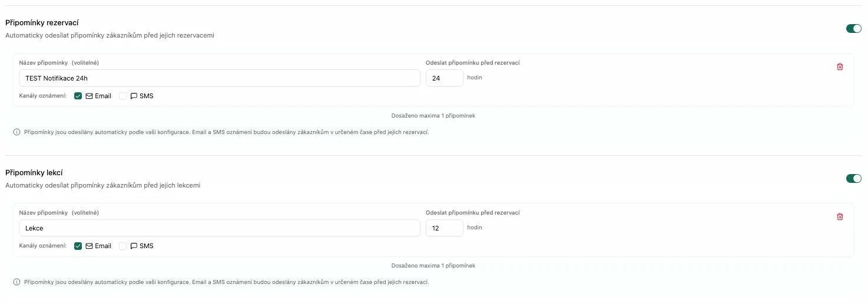Delete the TEST Notifikace 24h reminder
The image size is (868, 304).
point(840,66)
